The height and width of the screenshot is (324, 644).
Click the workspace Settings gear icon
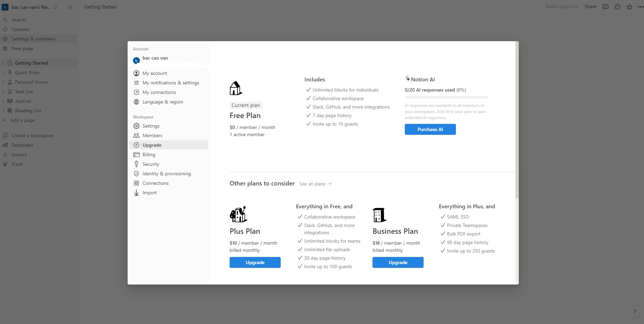(x=136, y=126)
